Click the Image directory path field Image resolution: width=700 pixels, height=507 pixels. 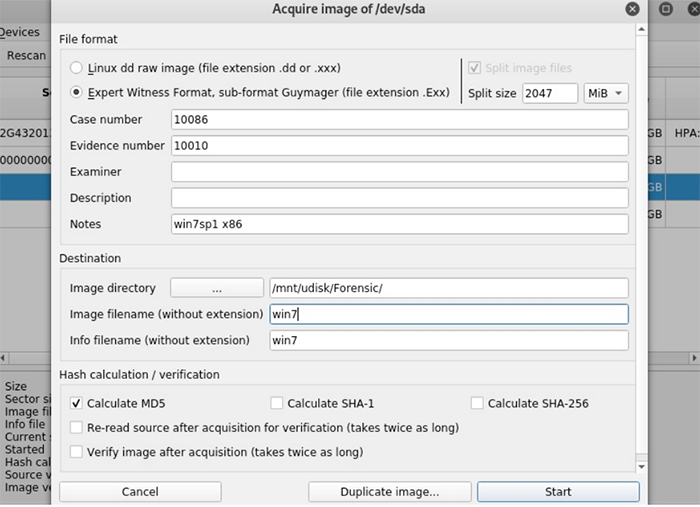click(x=449, y=288)
